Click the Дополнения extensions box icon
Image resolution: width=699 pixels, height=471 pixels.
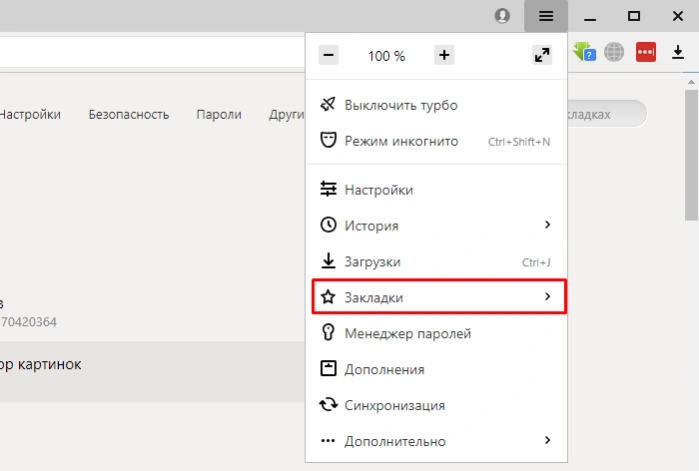pyautogui.click(x=328, y=369)
